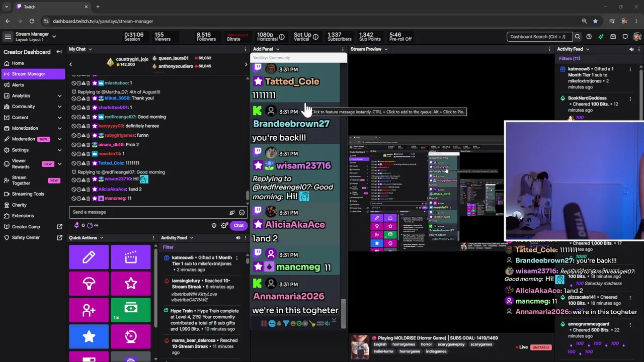Reload the browser page
This screenshot has height=362, width=644.
[32, 21]
